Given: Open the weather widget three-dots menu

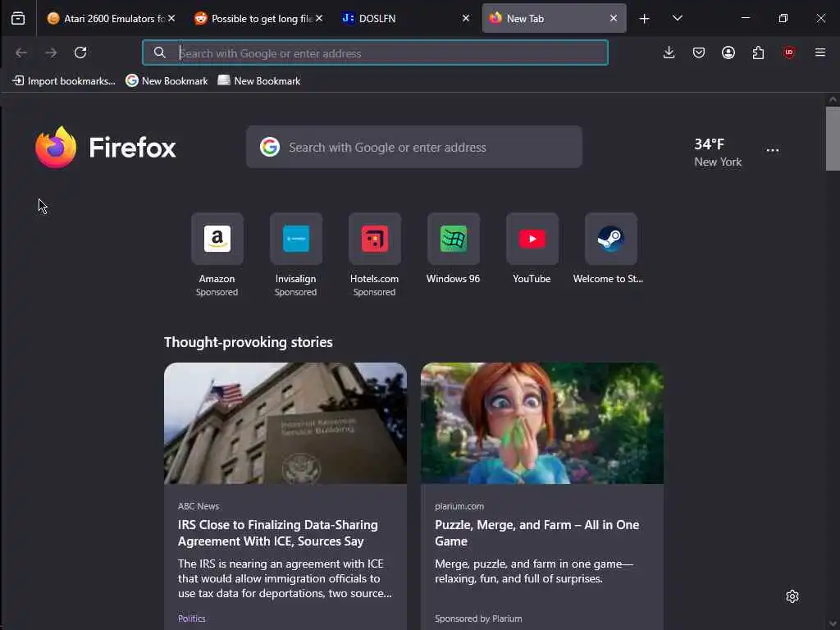Looking at the screenshot, I should (772, 151).
